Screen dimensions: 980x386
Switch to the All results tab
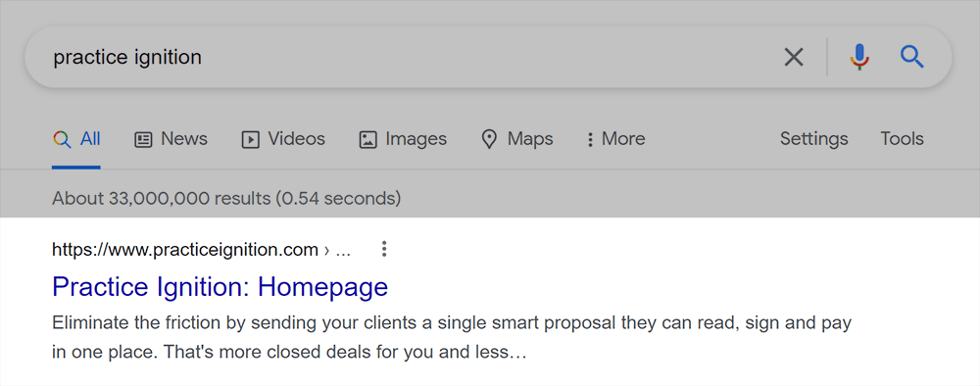coord(76,139)
